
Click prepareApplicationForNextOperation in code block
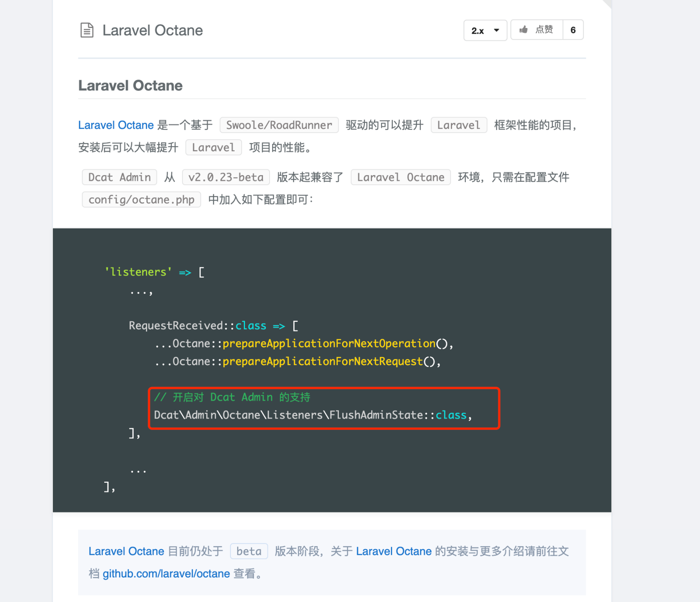tap(329, 344)
